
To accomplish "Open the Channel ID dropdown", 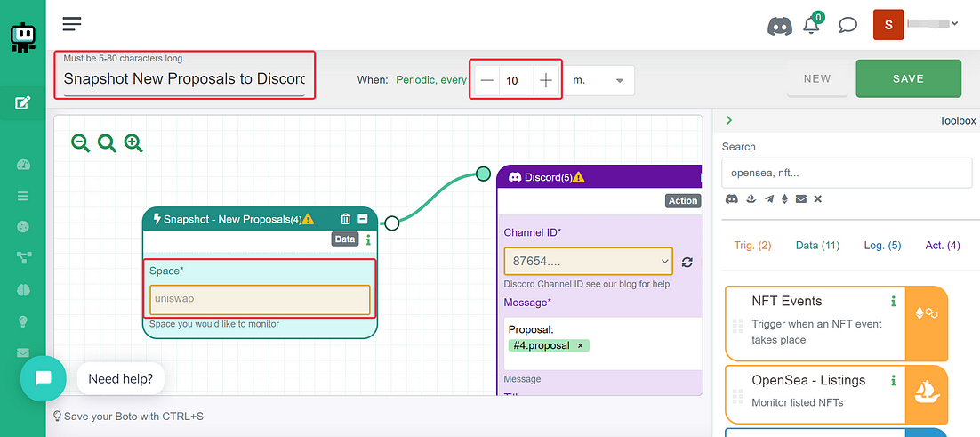I will coord(588,261).
